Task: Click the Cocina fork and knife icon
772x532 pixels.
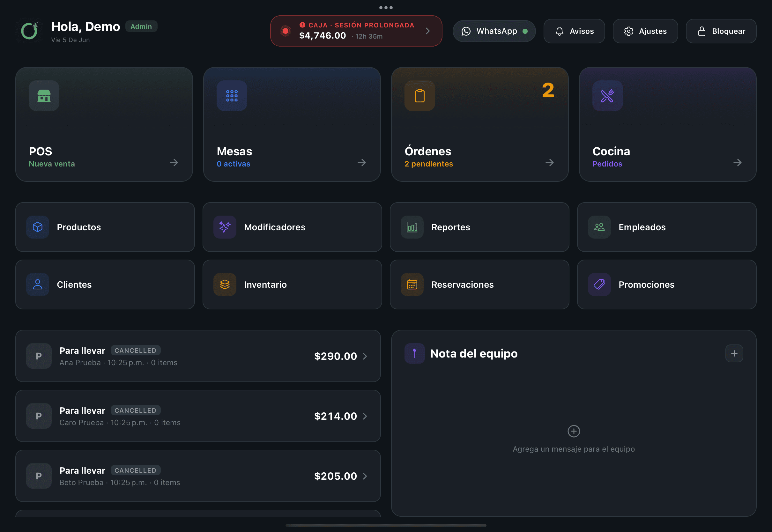Action: (608, 96)
